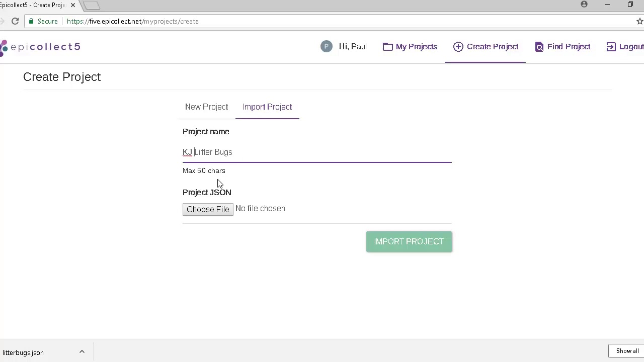Select the Import Project tab
644x362 pixels.
tap(267, 107)
